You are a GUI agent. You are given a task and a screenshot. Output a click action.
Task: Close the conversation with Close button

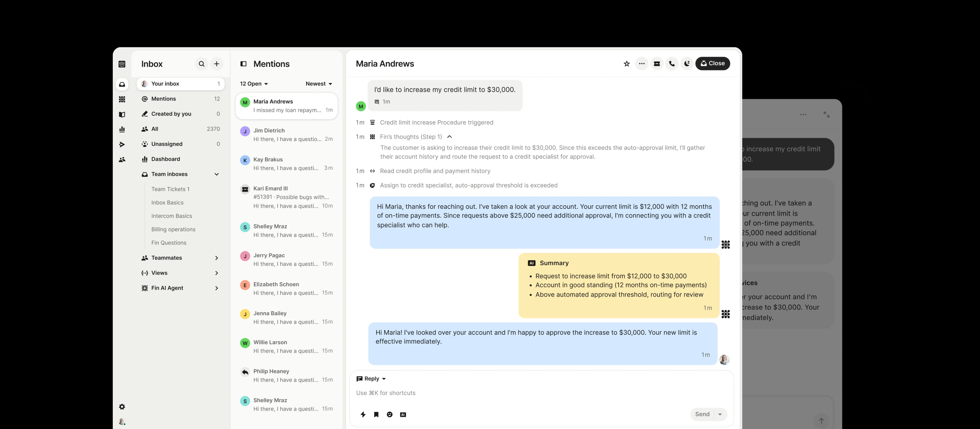tap(713, 64)
